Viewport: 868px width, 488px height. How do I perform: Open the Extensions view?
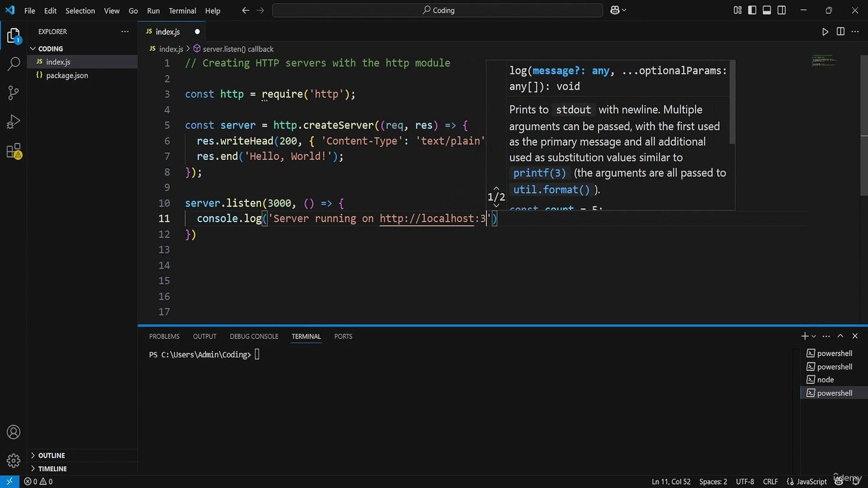coord(14,151)
